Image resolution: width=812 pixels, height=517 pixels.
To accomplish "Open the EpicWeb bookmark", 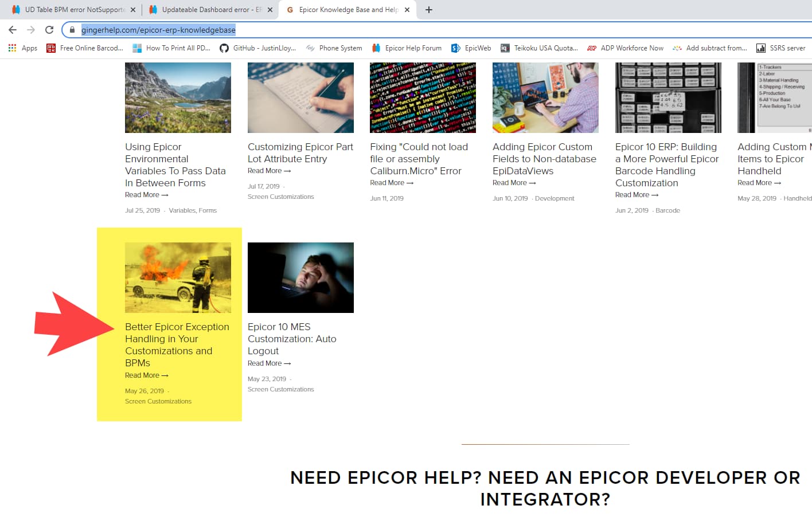I will pos(471,48).
